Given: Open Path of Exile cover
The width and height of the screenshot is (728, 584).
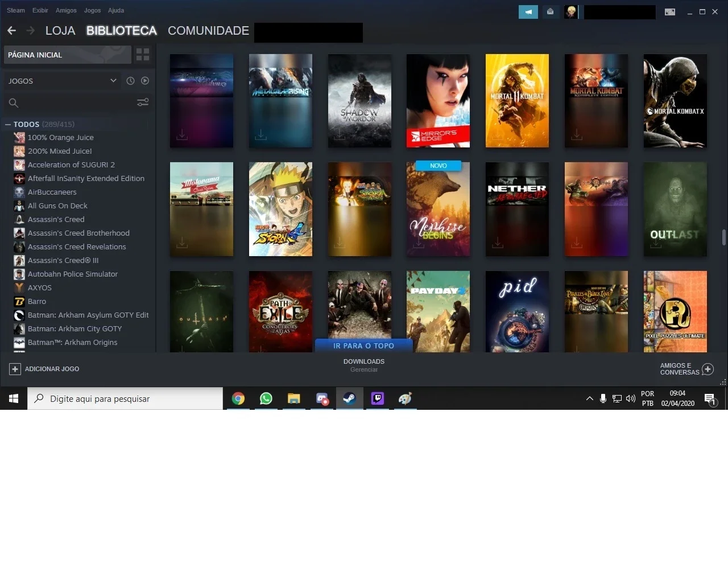Looking at the screenshot, I should click(x=280, y=311).
